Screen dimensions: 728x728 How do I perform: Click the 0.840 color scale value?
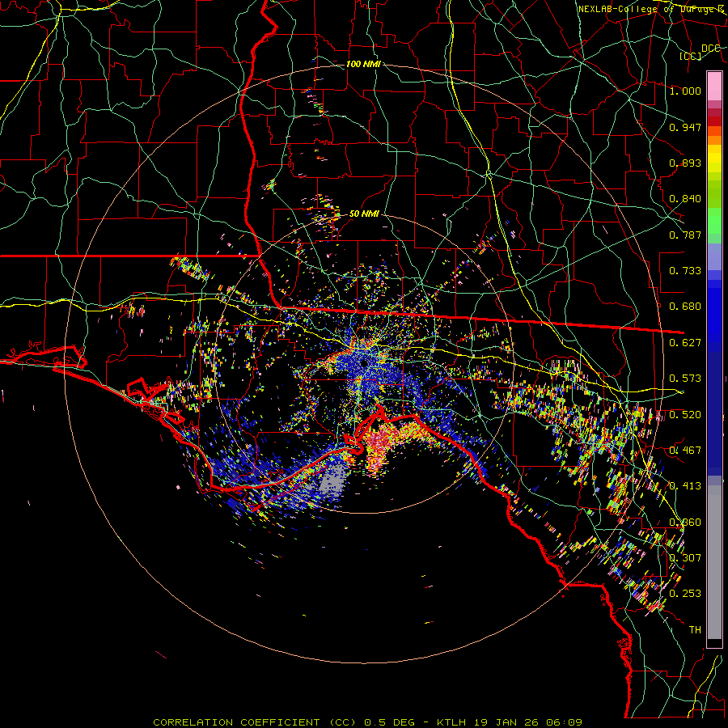685,199
